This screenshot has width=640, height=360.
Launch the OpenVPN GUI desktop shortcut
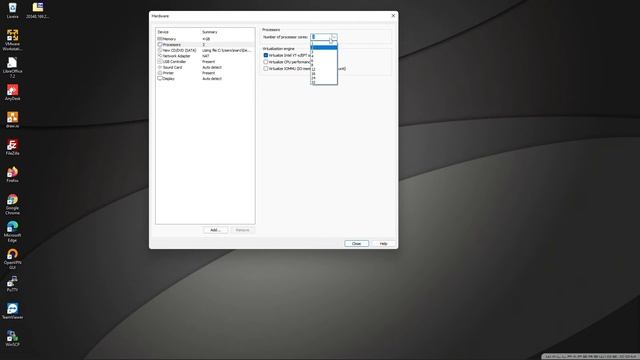(12, 259)
